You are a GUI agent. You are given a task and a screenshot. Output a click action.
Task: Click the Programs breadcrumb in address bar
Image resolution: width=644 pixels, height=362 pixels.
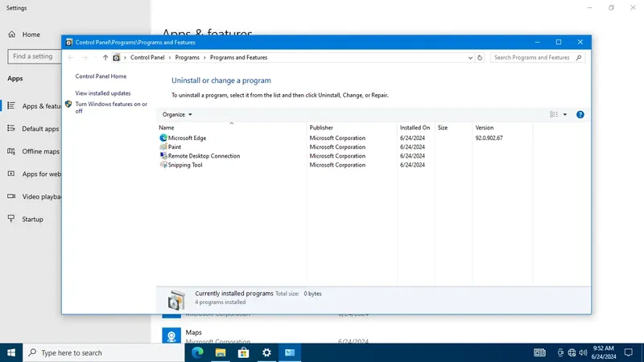[187, 57]
